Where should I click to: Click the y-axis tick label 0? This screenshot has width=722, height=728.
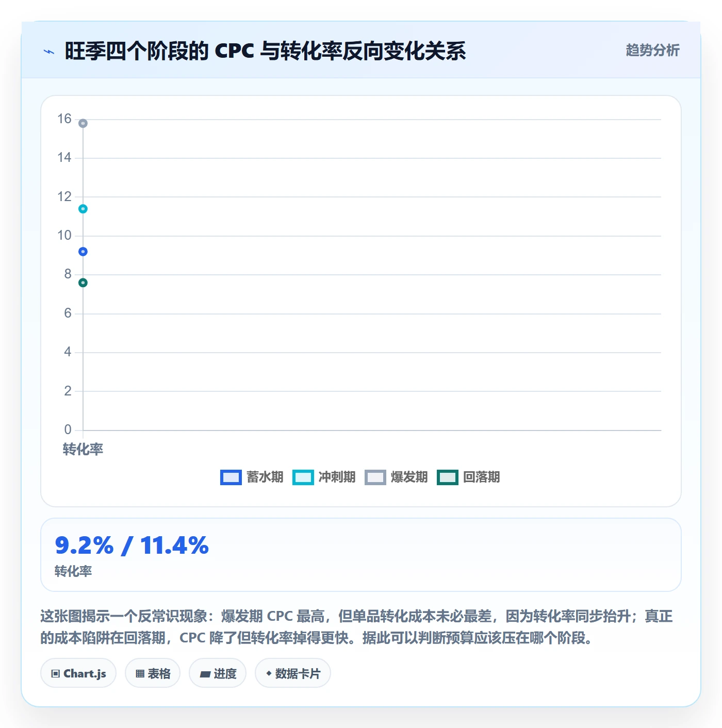click(x=68, y=430)
